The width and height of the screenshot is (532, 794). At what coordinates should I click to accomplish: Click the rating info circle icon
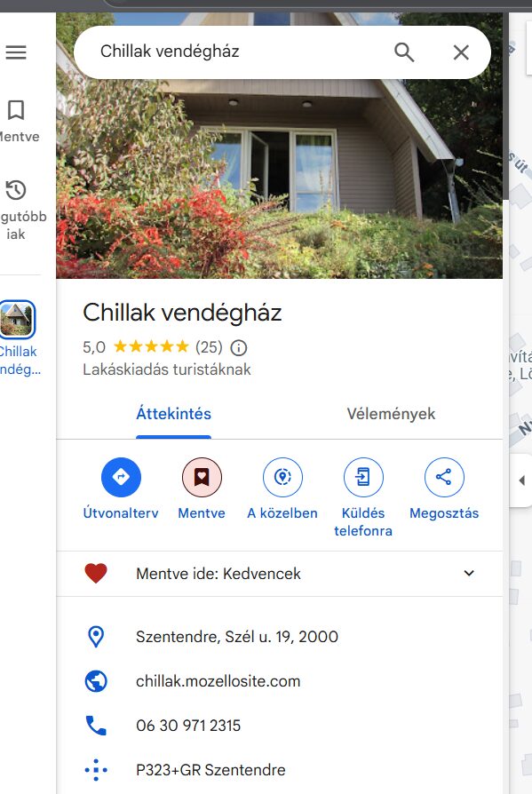[x=238, y=348]
